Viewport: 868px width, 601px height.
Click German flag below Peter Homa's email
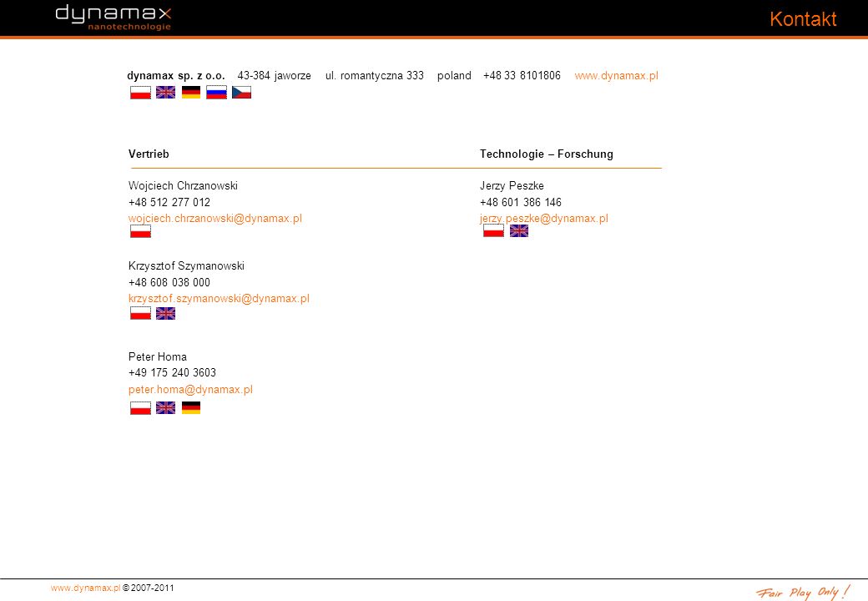click(191, 408)
